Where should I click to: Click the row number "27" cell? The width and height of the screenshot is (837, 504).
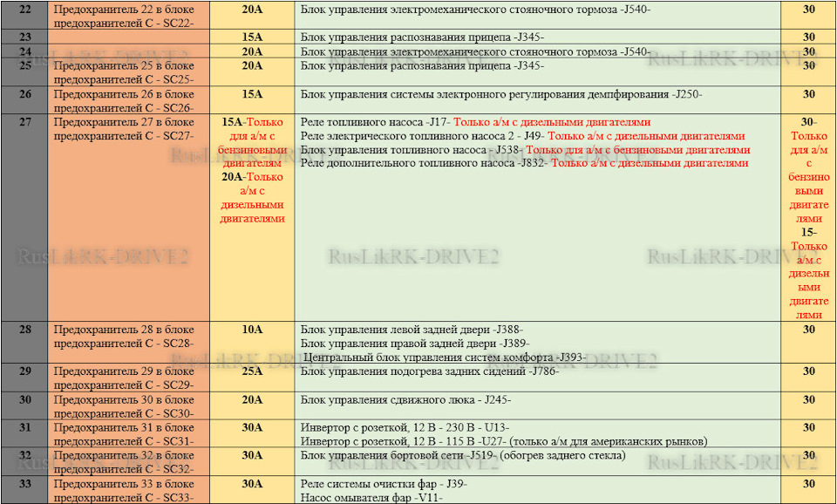pos(24,217)
